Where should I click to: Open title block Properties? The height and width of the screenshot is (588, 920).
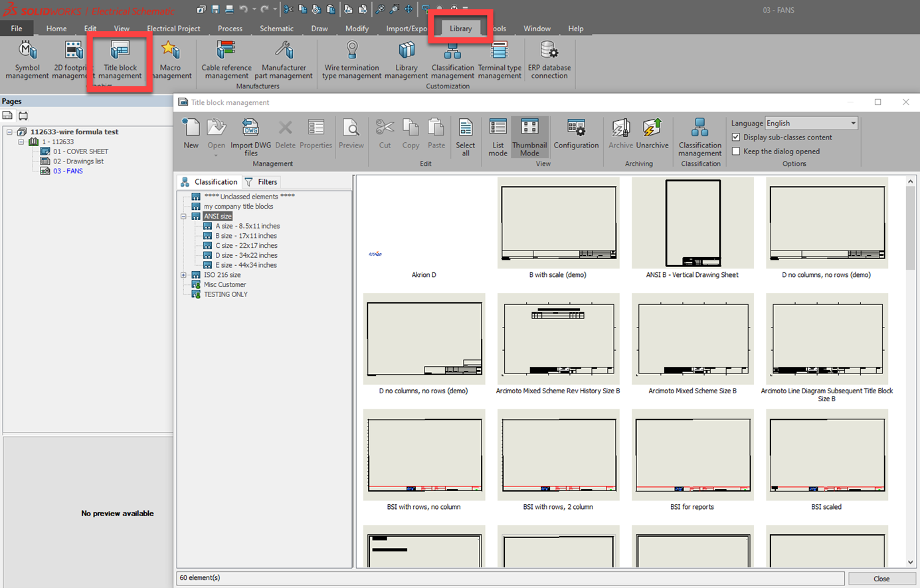tap(316, 134)
